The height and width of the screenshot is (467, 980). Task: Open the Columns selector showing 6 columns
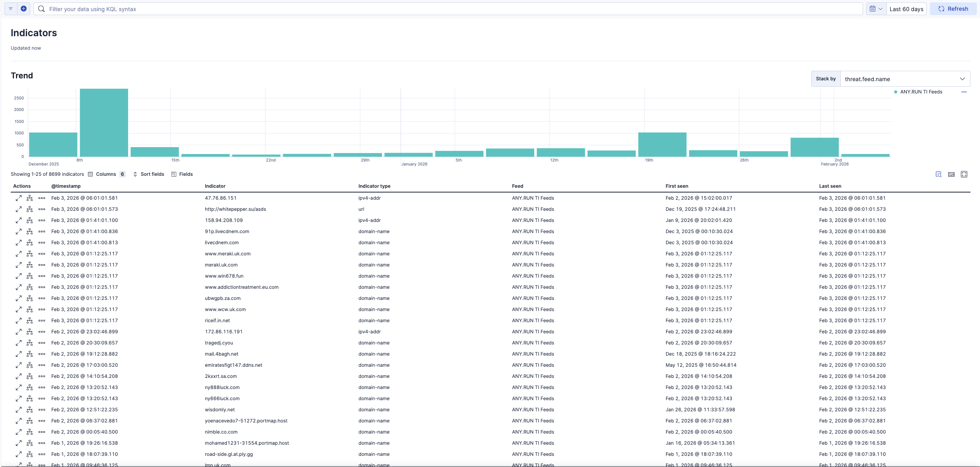point(106,174)
